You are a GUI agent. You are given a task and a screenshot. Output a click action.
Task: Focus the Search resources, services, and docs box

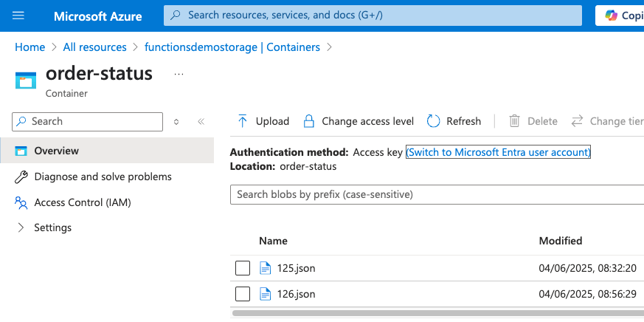pyautogui.click(x=373, y=16)
